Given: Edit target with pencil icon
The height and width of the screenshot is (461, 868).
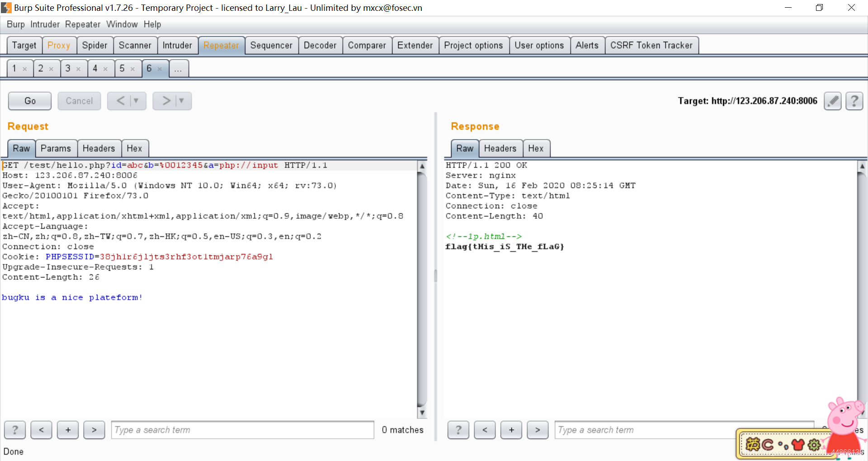Looking at the screenshot, I should click(832, 101).
